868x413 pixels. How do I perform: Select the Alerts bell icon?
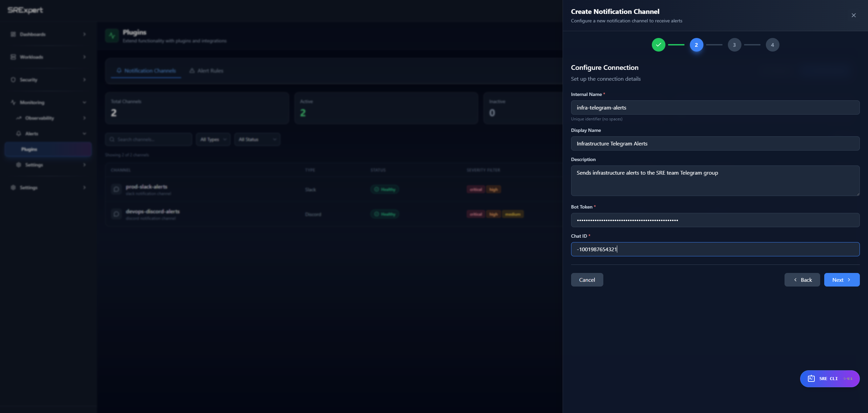click(19, 134)
